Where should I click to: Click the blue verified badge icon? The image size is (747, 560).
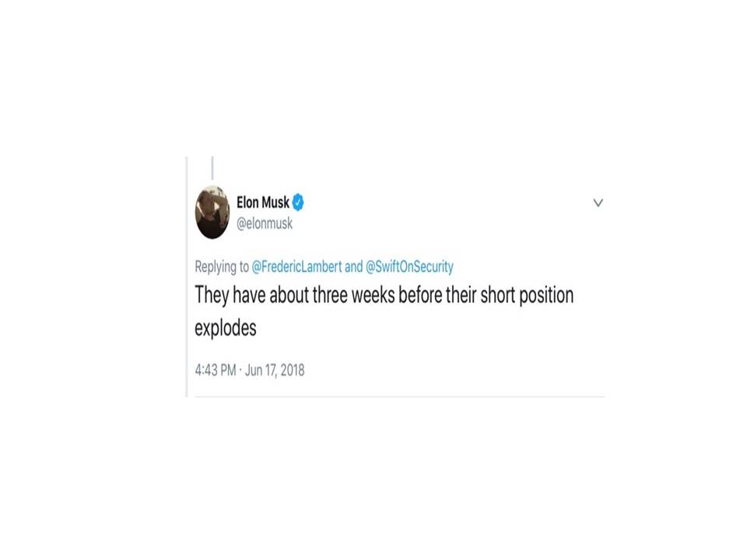point(298,202)
